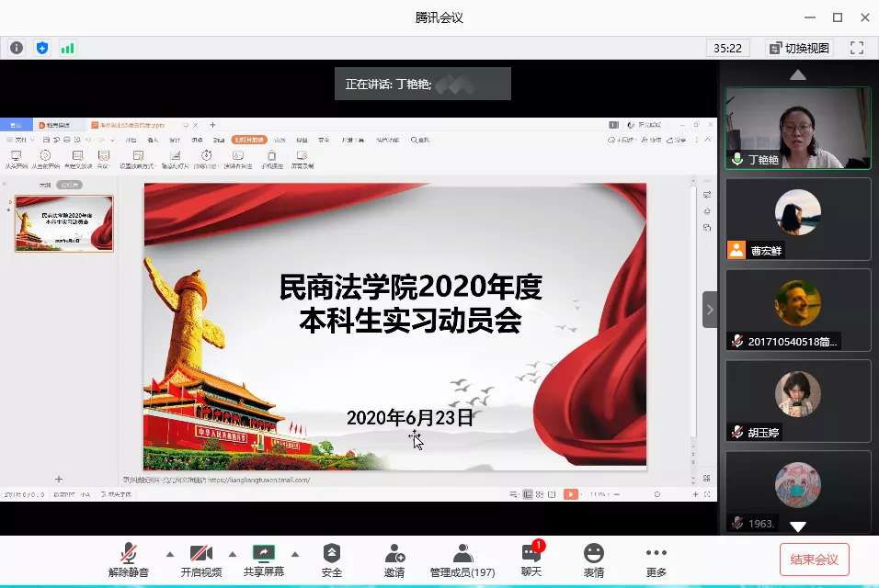Image resolution: width=879 pixels, height=588 pixels.
Task: Open Manage Members (管理成员) panel
Action: pyautogui.click(x=462, y=560)
